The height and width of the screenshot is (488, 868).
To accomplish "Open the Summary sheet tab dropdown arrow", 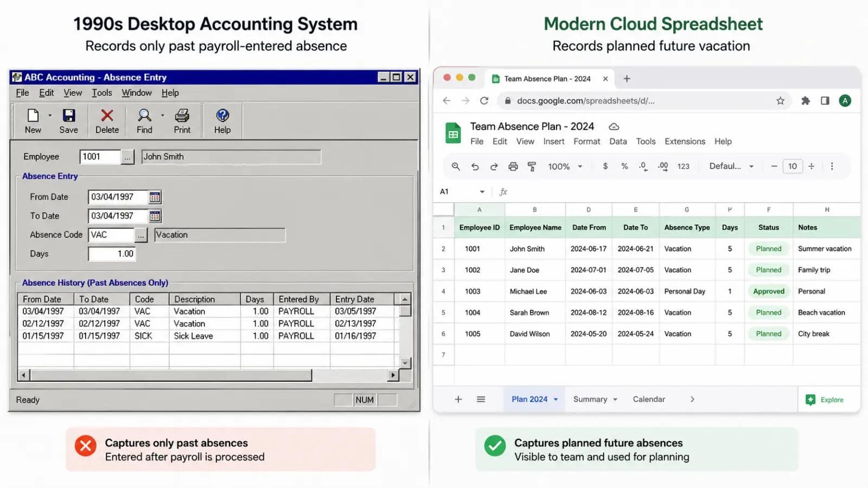I will 615,400.
